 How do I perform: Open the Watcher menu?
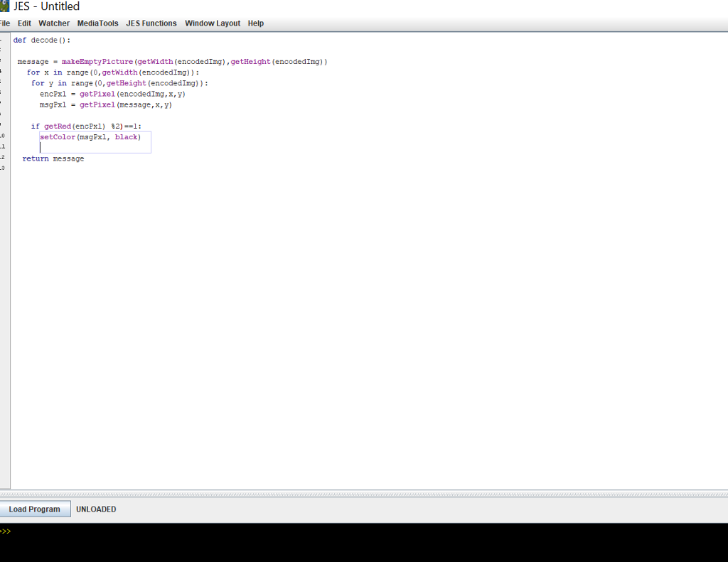coord(54,23)
